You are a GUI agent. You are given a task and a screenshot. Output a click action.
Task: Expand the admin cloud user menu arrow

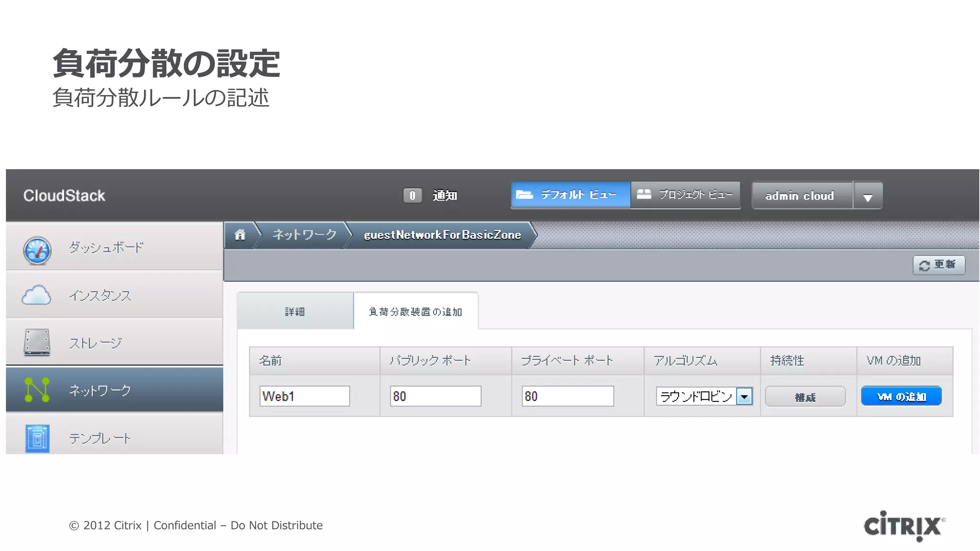[868, 196]
